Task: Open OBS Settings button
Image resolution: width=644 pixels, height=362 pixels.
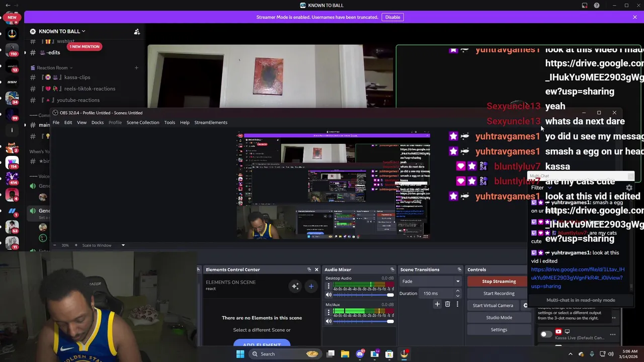Action: (499, 329)
